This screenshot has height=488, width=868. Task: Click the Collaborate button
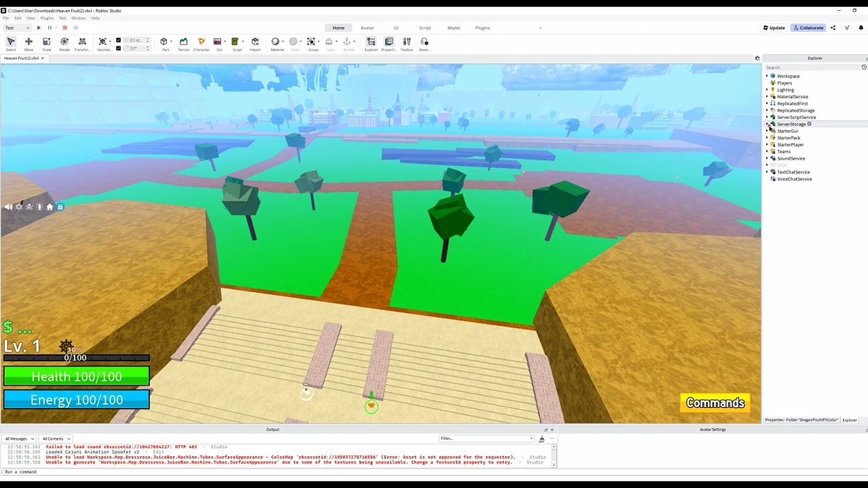[x=808, y=28]
